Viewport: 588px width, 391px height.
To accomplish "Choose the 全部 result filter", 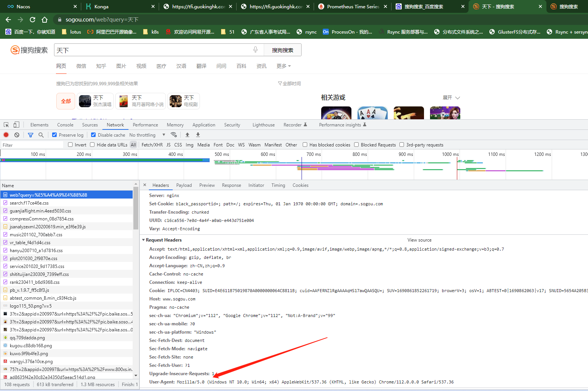I will [x=66, y=101].
